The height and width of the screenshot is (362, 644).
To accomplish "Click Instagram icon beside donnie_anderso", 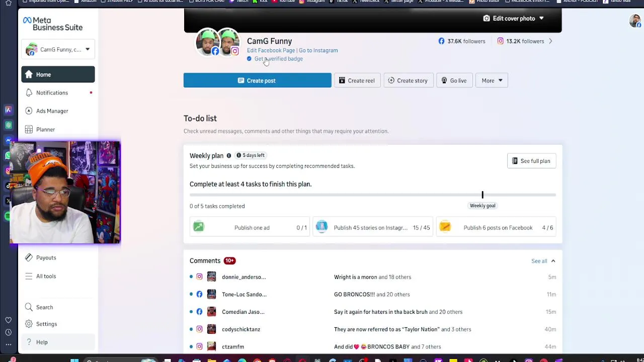I will [x=199, y=277].
